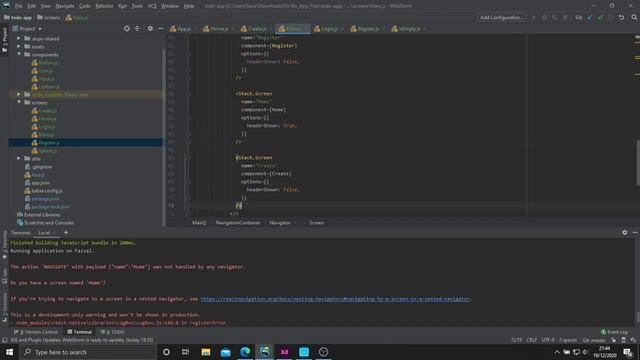Open the File menu

point(18,6)
